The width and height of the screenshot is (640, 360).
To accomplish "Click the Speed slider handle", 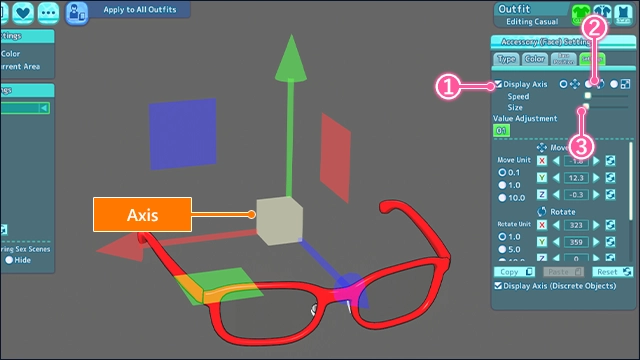I will point(587,96).
